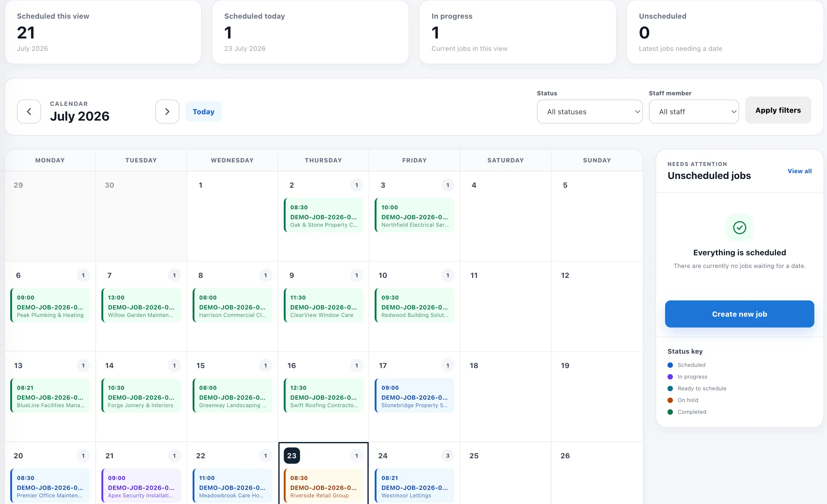Jump to Today in calendar
The height and width of the screenshot is (504, 827).
click(x=203, y=111)
